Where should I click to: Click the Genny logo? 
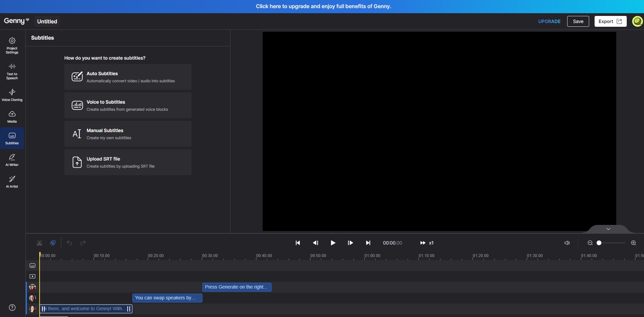(x=17, y=21)
